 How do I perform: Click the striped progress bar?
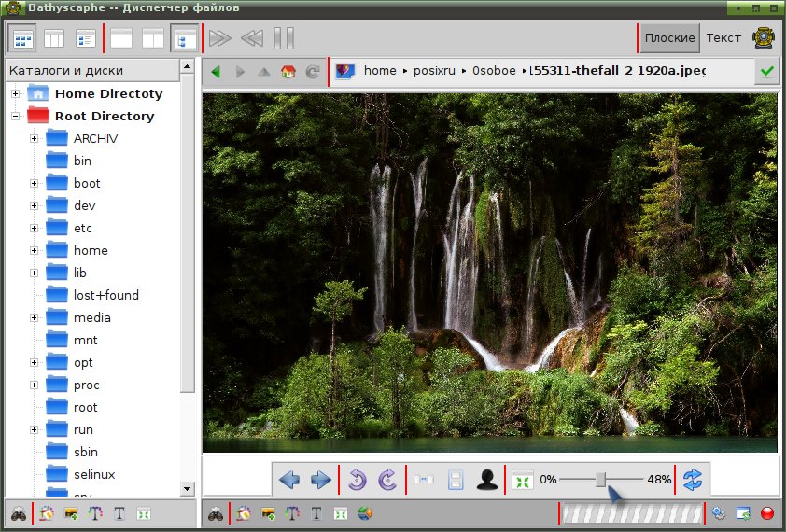632,514
